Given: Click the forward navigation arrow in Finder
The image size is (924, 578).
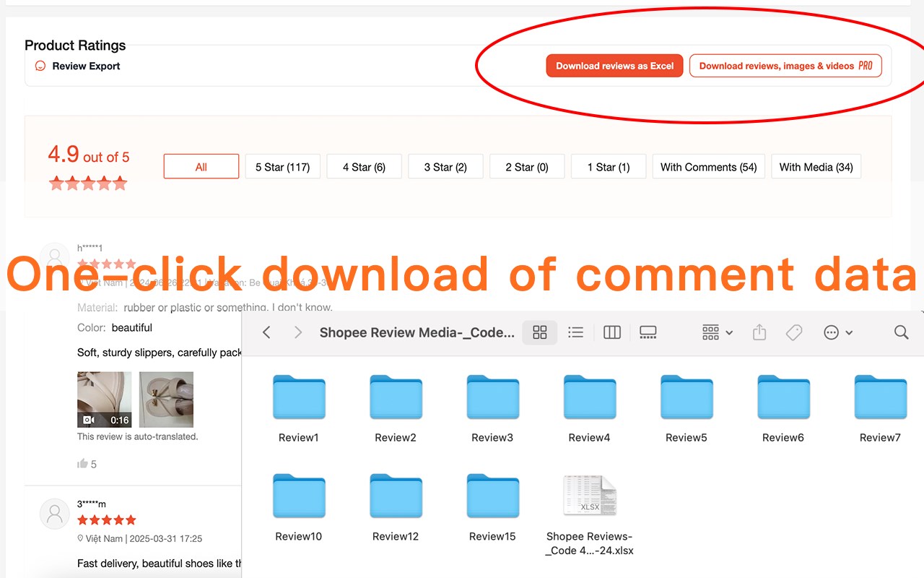Looking at the screenshot, I should pos(297,332).
